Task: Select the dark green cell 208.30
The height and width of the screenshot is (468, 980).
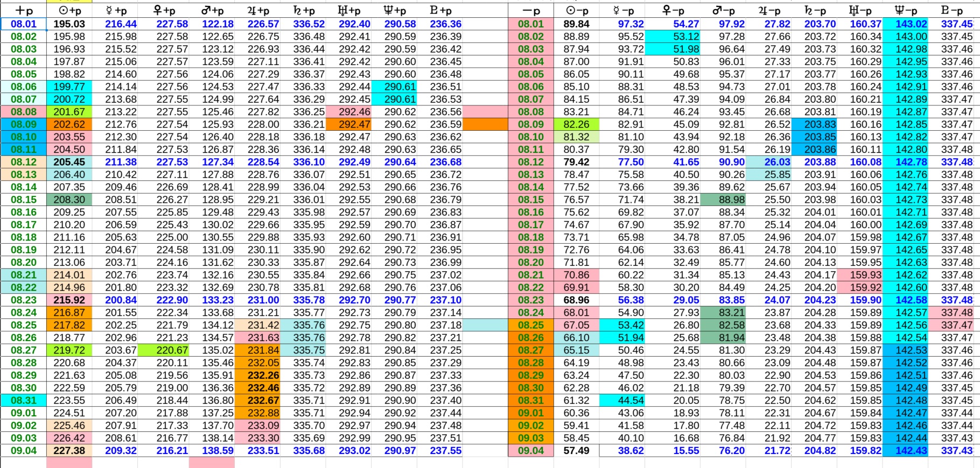Action: point(69,200)
